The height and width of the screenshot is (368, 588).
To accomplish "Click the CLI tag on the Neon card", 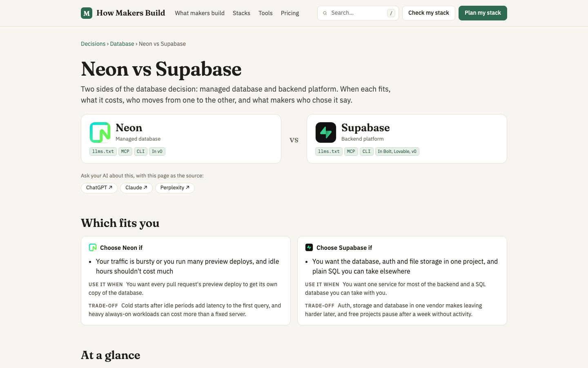I will 141,151.
